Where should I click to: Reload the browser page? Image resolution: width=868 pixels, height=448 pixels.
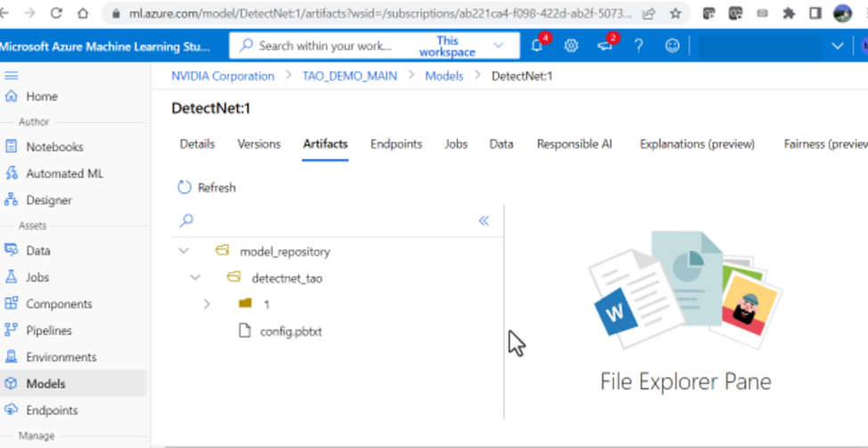56,13
